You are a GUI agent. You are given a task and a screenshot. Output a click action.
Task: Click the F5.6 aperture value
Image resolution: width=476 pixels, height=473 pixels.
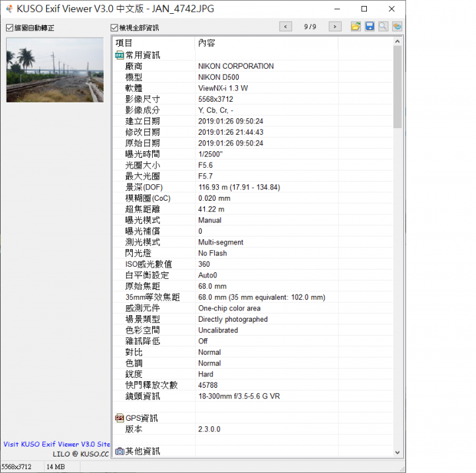click(x=205, y=165)
